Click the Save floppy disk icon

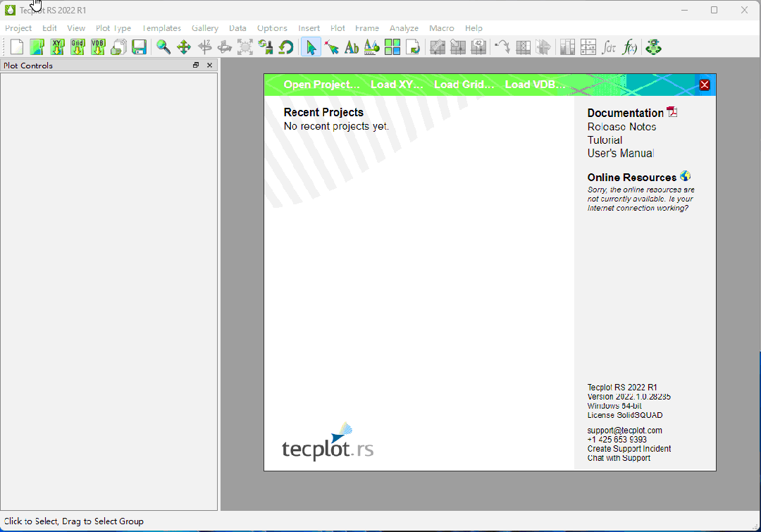140,47
